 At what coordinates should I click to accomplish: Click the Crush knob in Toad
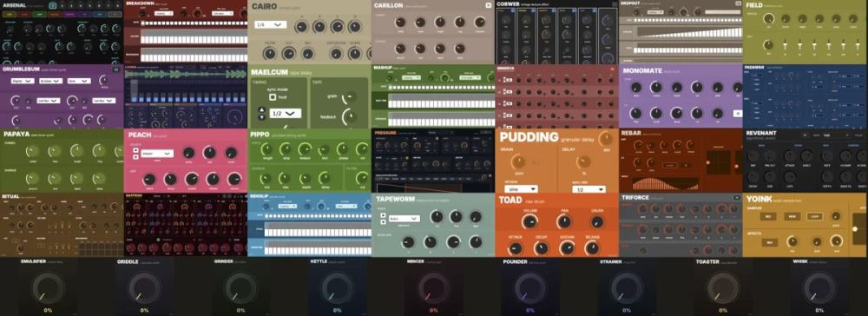[x=597, y=222]
